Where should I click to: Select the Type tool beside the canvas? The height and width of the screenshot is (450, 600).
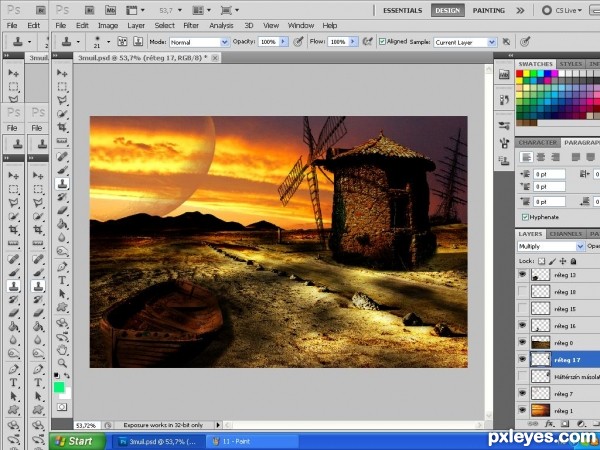[62, 280]
